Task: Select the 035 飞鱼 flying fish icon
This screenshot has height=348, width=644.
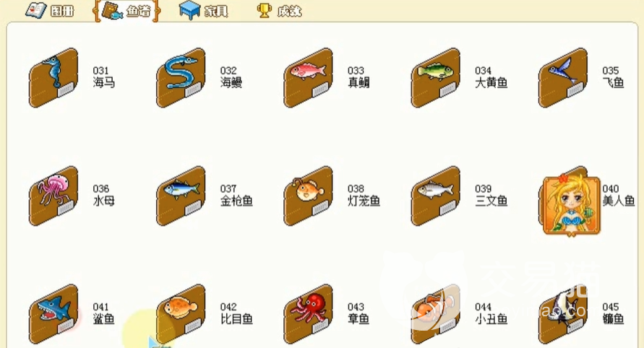Action: (x=562, y=78)
